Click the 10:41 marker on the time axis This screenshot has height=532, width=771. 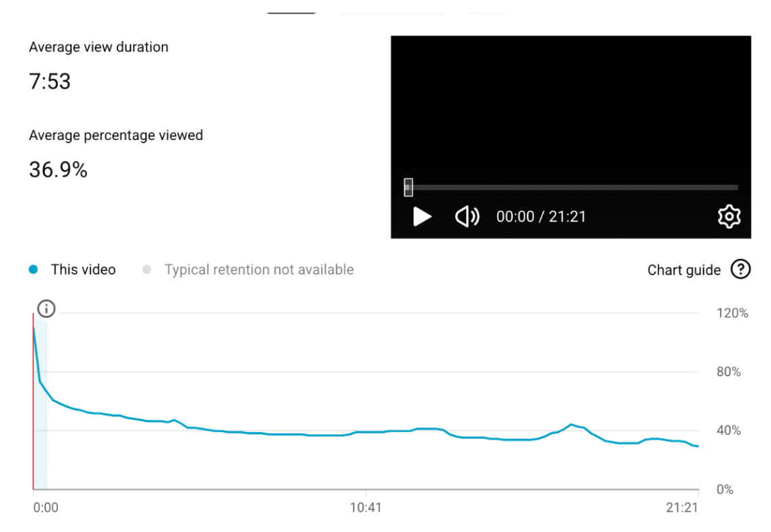coord(365,508)
